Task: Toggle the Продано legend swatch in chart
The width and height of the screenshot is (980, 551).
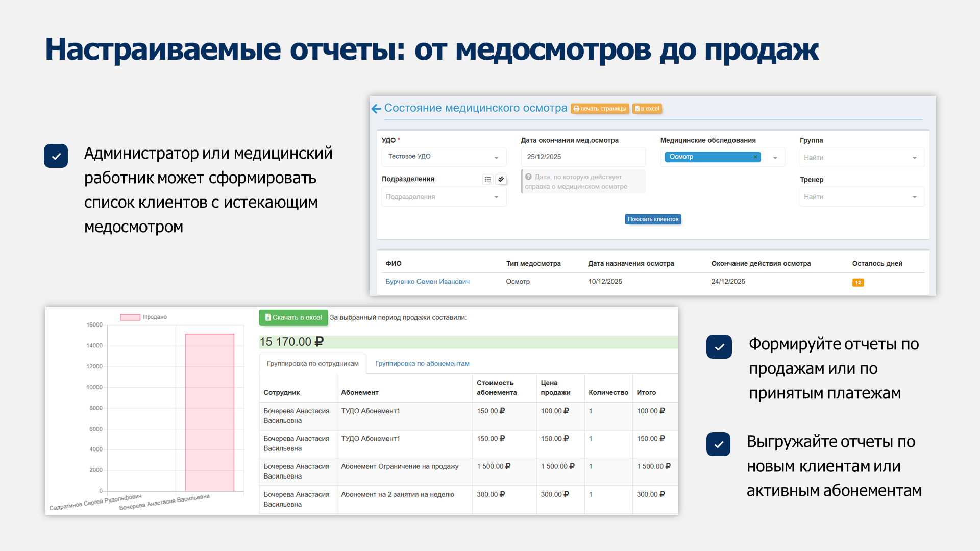Action: 130,317
